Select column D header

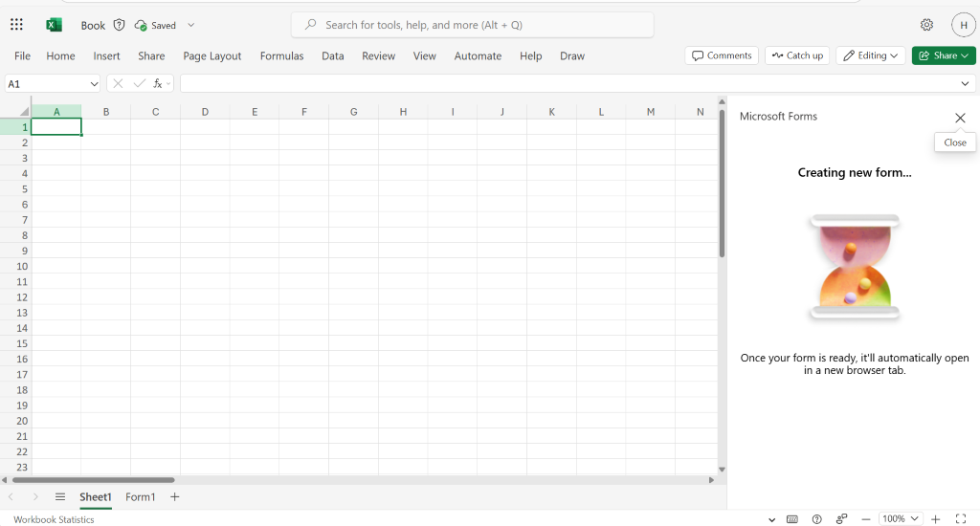[205, 112]
